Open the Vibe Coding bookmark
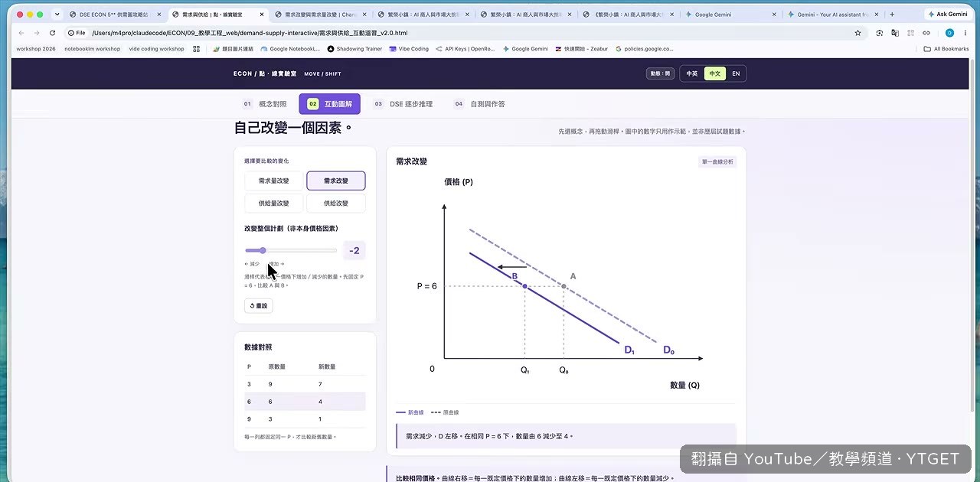Screen dimensions: 980x482 click(409, 49)
